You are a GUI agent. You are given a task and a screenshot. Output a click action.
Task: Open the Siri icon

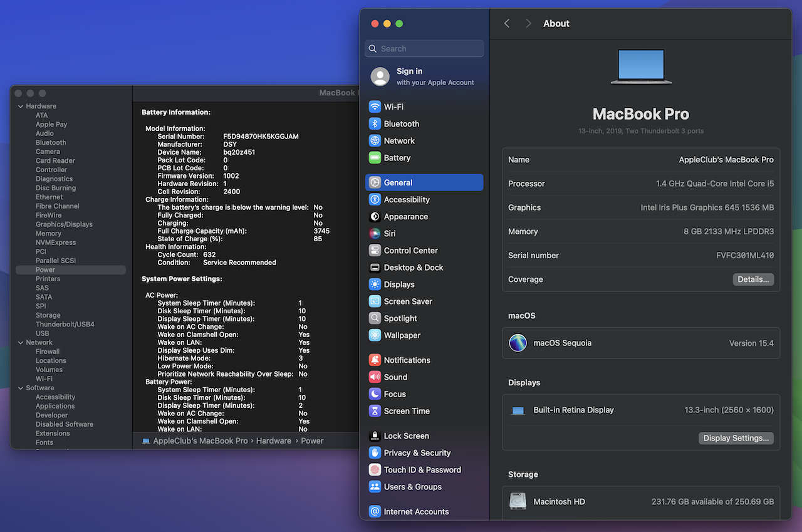coord(375,233)
